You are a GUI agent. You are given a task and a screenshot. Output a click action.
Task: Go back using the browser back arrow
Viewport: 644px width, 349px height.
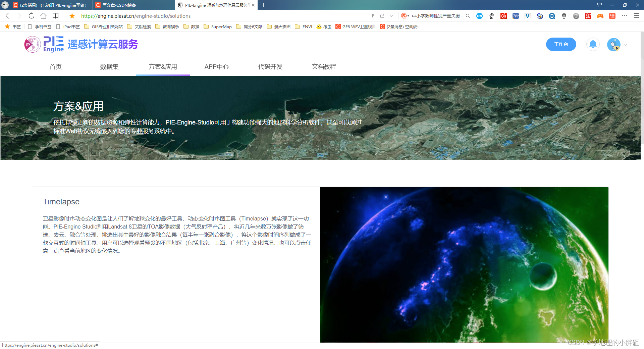coord(7,16)
